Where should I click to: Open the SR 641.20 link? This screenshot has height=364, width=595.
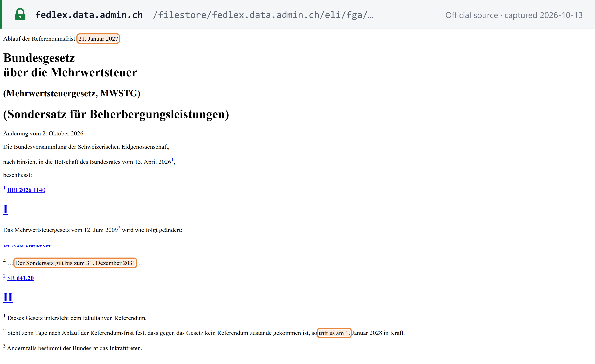coord(21,278)
